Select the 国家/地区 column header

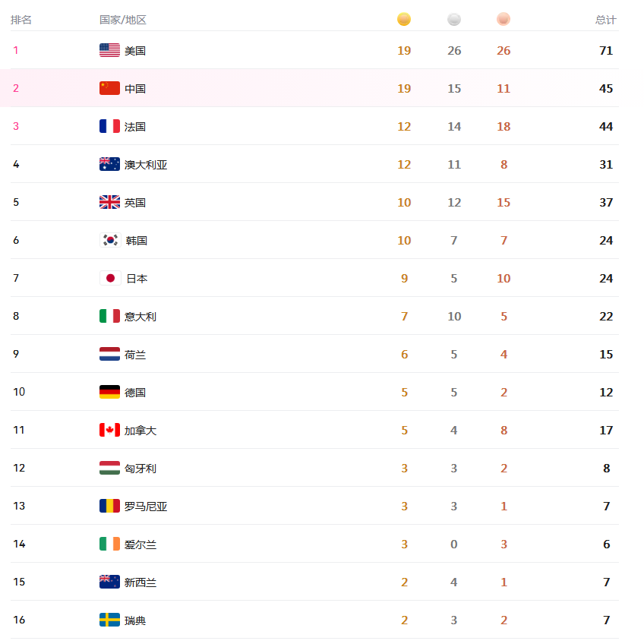coord(123,20)
